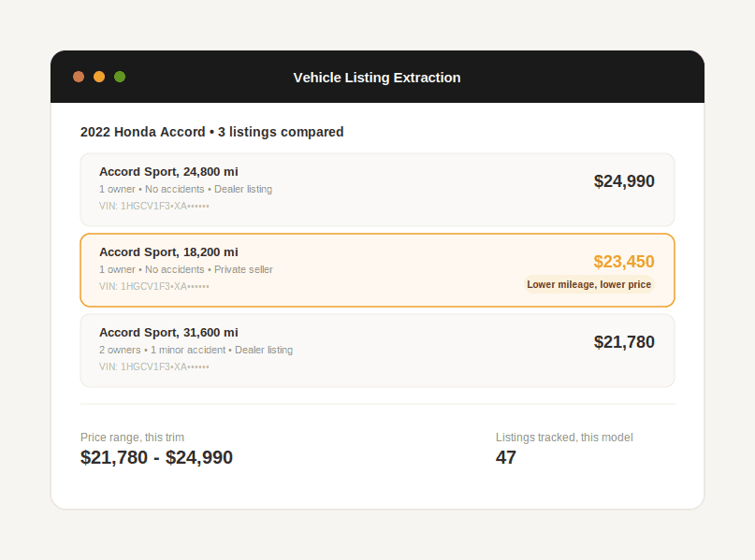Click the 'Vehicle Listing Extraction' window title
Viewport: 755px width, 560px height.
point(377,78)
